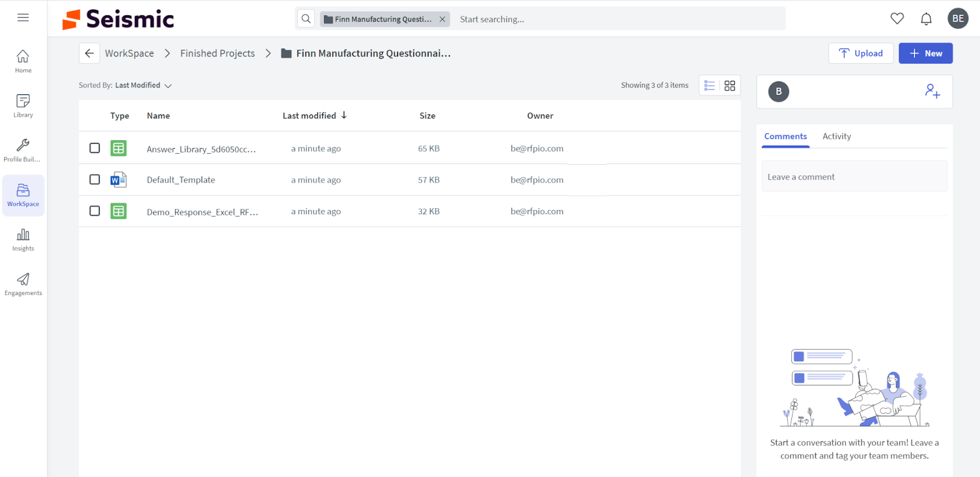Click Showing 3 of 3 items text
The height and width of the screenshot is (477, 980).
655,85
